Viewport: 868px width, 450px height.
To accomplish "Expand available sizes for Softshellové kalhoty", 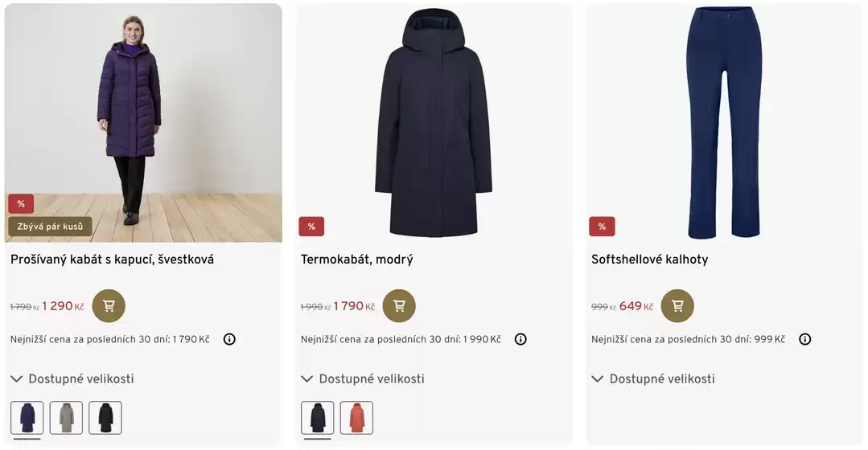I will pyautogui.click(x=653, y=378).
